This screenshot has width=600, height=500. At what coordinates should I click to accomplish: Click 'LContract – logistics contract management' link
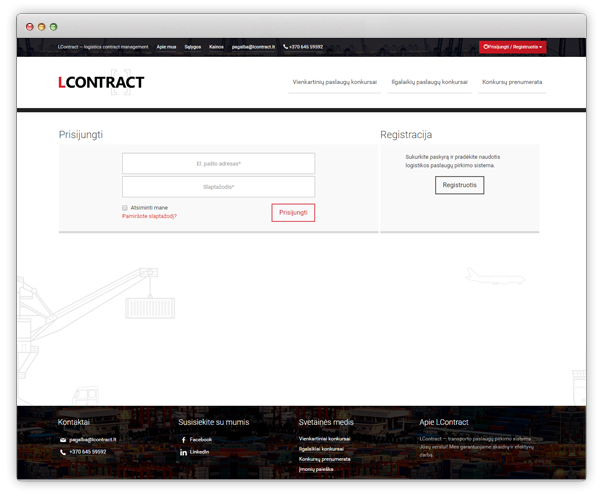103,47
